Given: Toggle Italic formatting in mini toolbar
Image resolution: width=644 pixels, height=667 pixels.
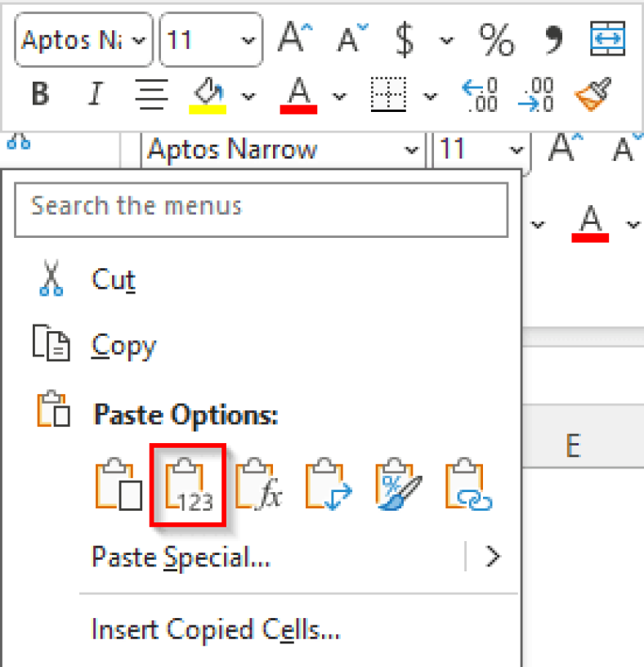Looking at the screenshot, I should (96, 95).
